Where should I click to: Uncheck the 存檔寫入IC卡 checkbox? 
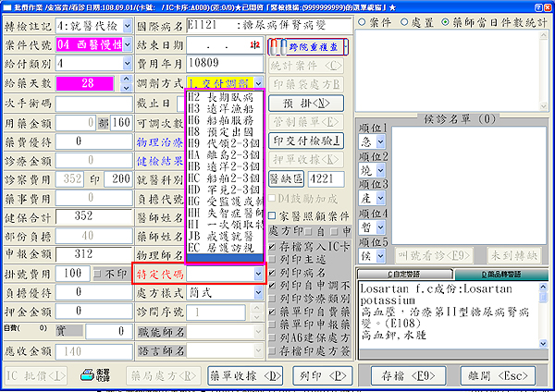tap(272, 247)
